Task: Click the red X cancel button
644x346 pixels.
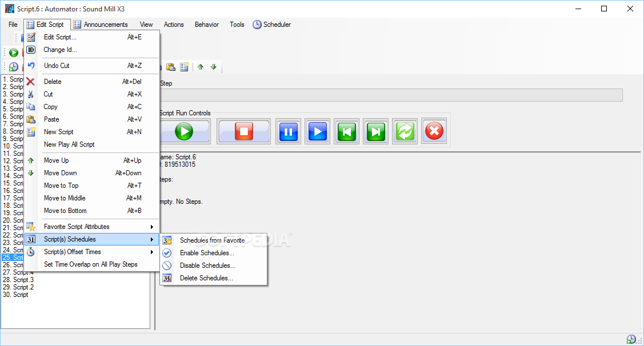Action: coord(434,131)
